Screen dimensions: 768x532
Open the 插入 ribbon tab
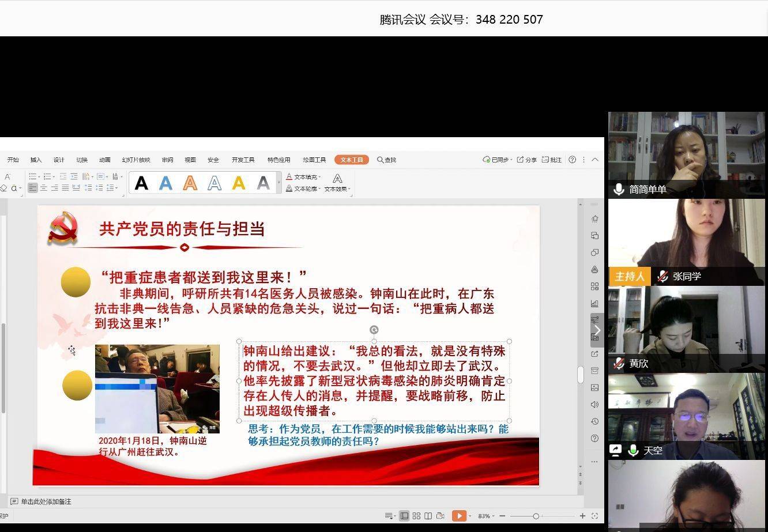point(36,160)
